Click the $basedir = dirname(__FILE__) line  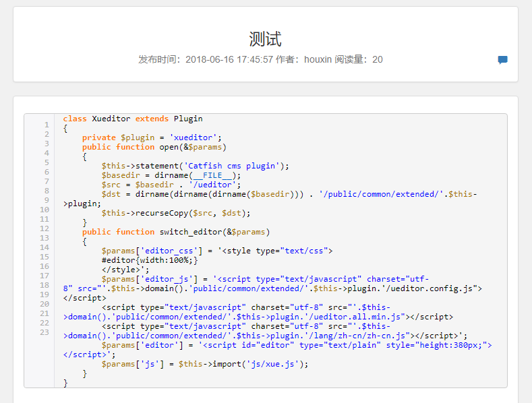tap(171, 175)
